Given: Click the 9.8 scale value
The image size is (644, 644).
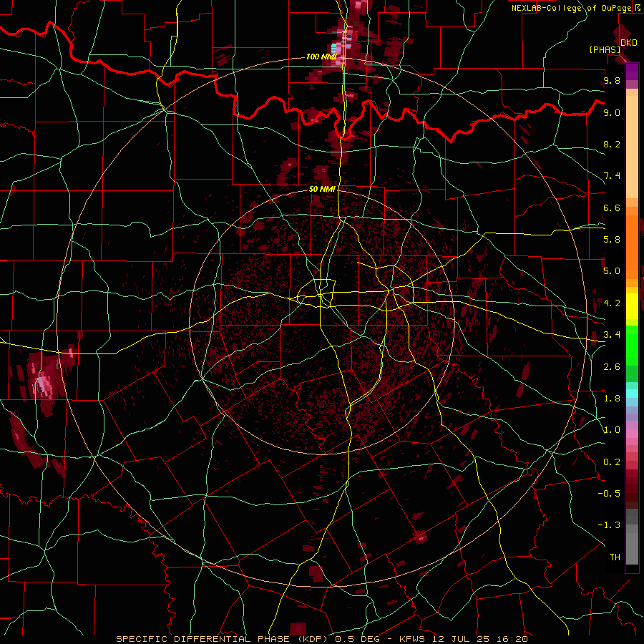Looking at the screenshot, I should 612,80.
